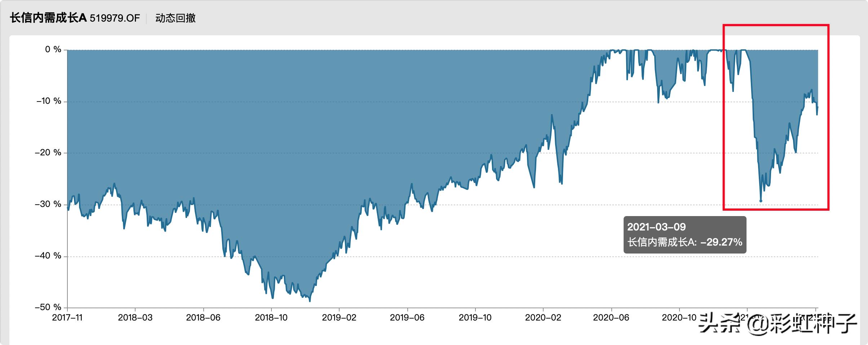Select the 2020-10 x-axis date label
Image resolution: width=868 pixels, height=345 pixels.
pos(679,318)
